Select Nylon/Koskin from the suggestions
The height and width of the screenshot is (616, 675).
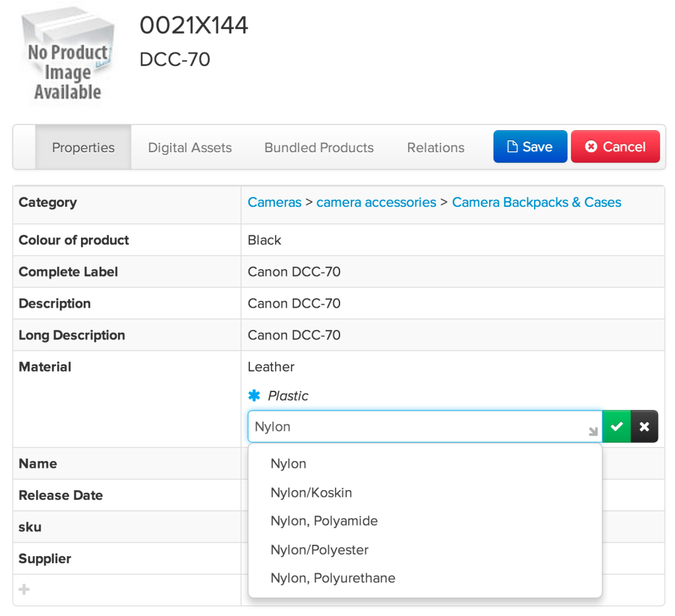[x=311, y=493]
